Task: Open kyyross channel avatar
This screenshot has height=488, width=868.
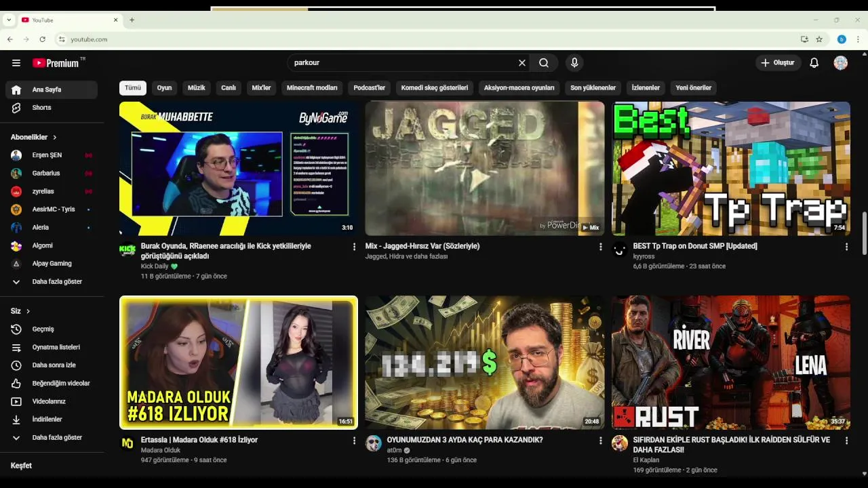Action: tap(620, 250)
